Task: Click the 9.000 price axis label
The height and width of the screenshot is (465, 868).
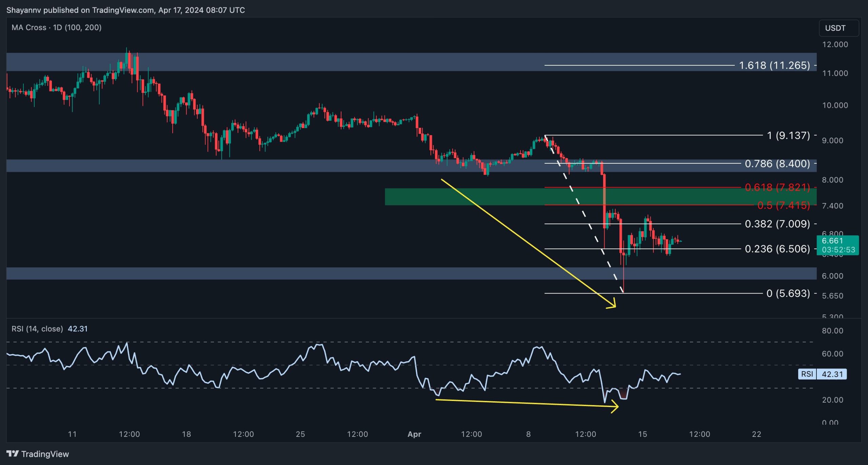Action: tap(832, 140)
